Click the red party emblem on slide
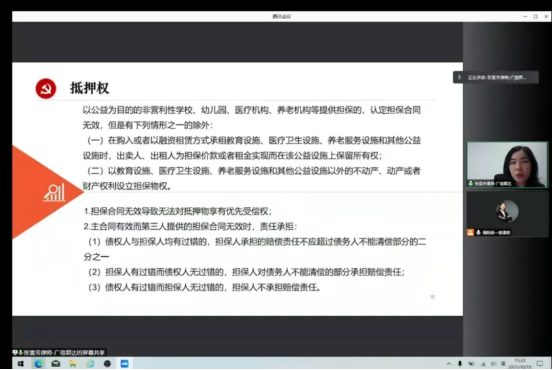The image size is (553, 370). pyautogui.click(x=46, y=89)
